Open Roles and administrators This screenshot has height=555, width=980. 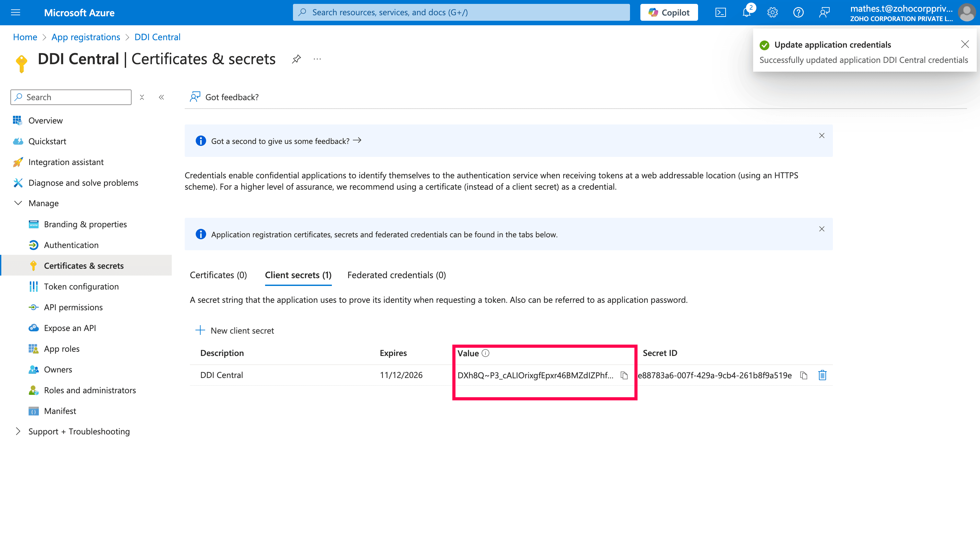89,390
